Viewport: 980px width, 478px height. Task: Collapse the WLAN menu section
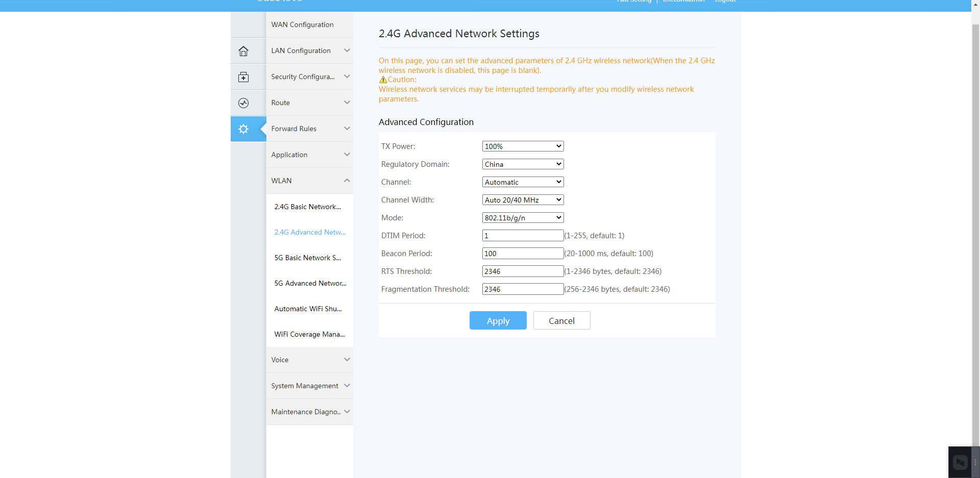click(x=347, y=181)
